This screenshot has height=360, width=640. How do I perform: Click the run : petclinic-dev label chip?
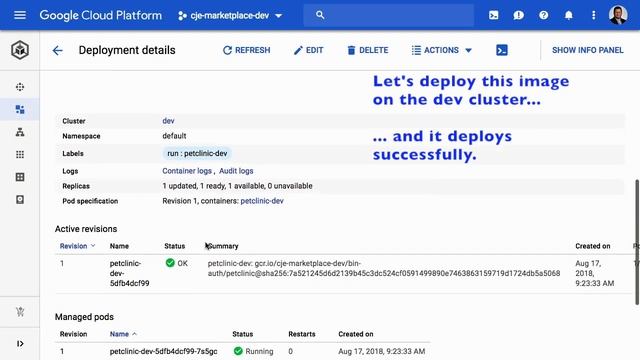point(197,153)
